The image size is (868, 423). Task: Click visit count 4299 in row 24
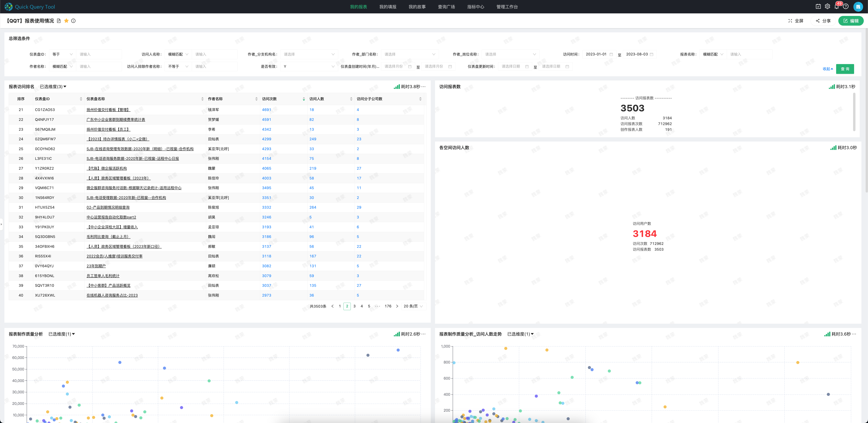(266, 139)
